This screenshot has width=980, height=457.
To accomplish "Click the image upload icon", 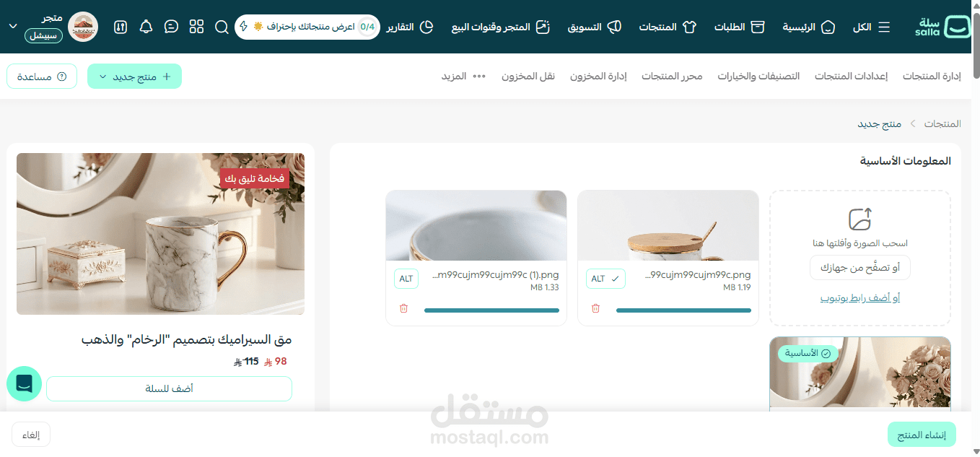I will tap(859, 219).
